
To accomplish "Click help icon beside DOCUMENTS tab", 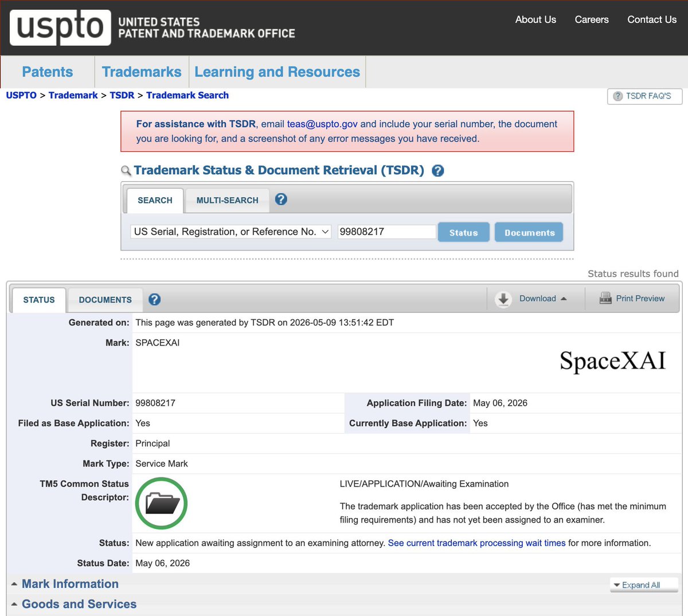I will click(x=154, y=299).
